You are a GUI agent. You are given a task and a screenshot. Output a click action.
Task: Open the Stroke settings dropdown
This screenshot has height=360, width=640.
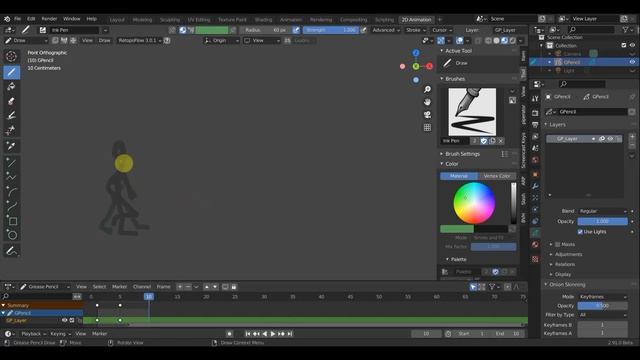click(x=416, y=30)
